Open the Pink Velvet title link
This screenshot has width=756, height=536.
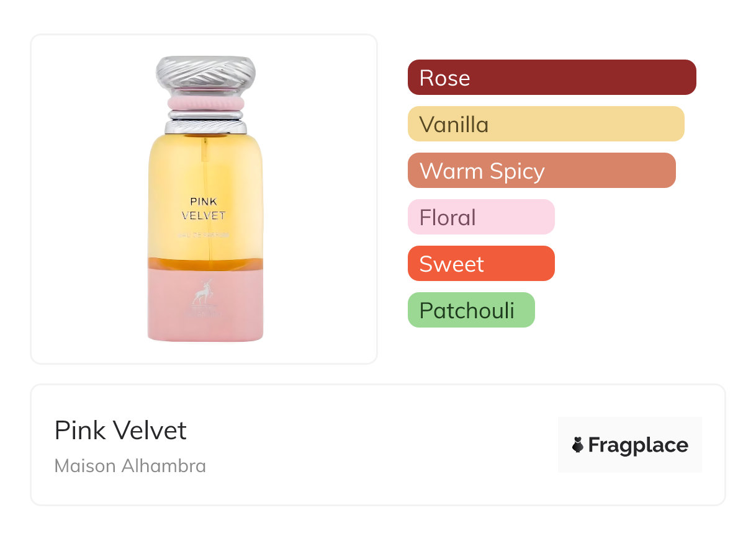tap(120, 431)
